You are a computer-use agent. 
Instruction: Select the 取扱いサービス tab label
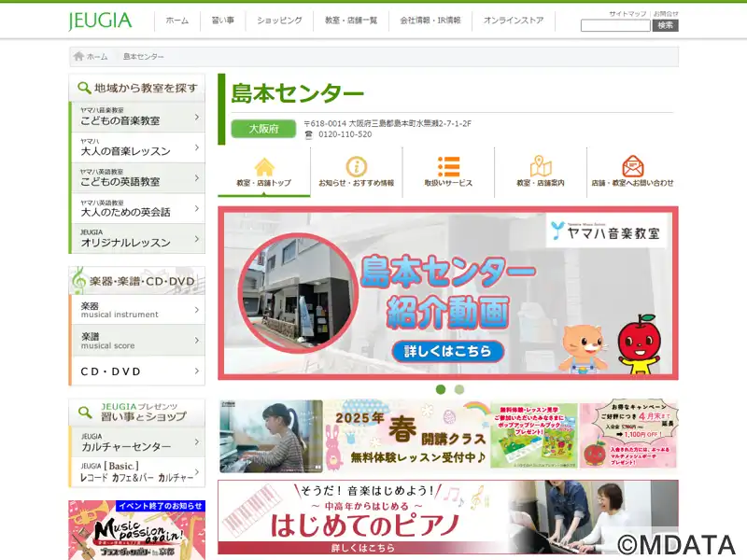coord(448,183)
